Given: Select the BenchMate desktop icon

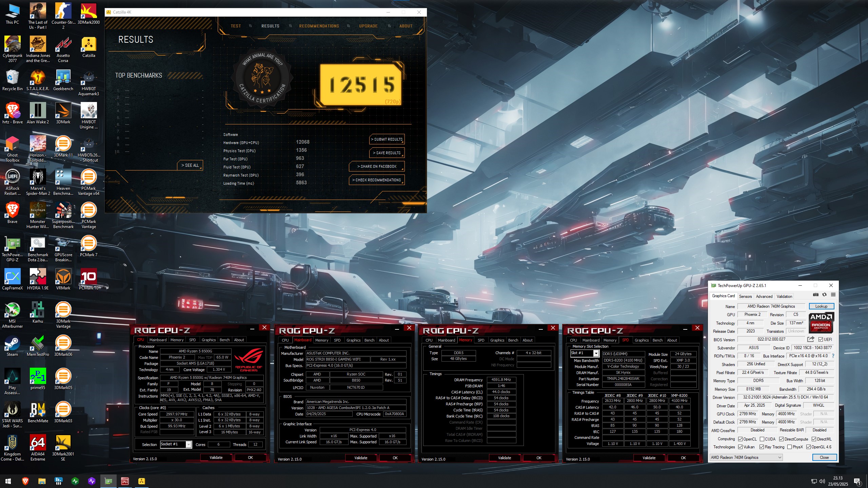Looking at the screenshot, I should click(38, 413).
